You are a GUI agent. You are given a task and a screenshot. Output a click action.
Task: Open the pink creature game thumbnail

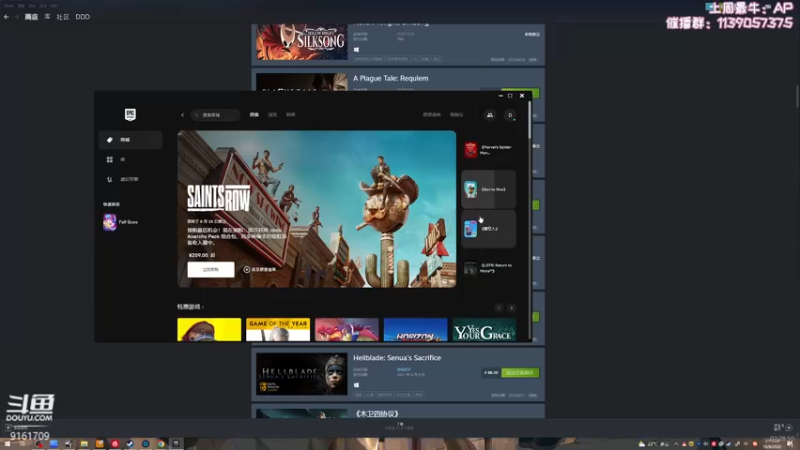pos(346,330)
